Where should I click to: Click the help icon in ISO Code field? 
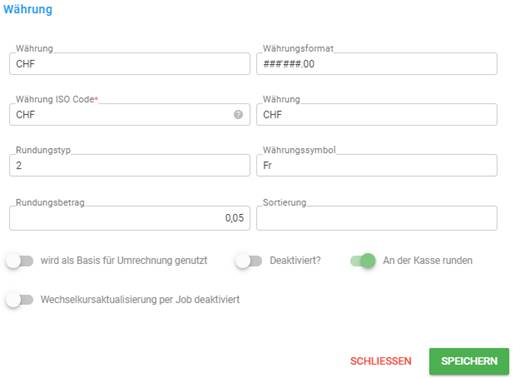click(238, 114)
